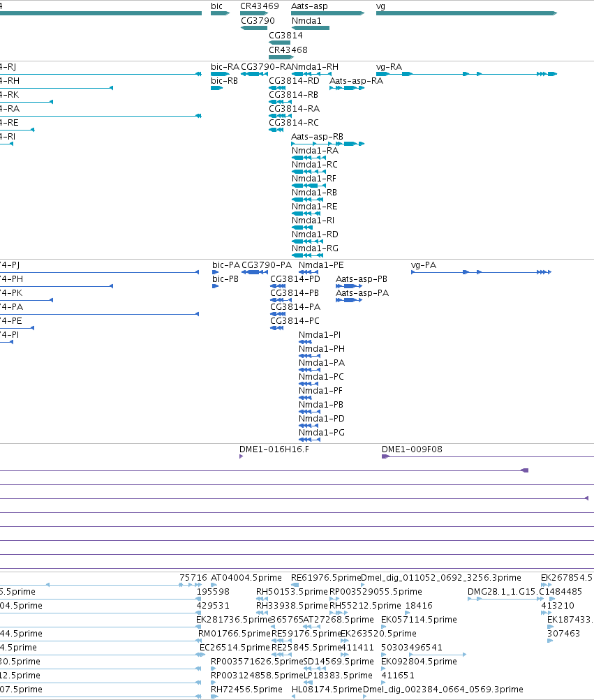Image resolution: width=594 pixels, height=700 pixels.
Task: Select the CG3790-PA protein
Action: point(255,272)
